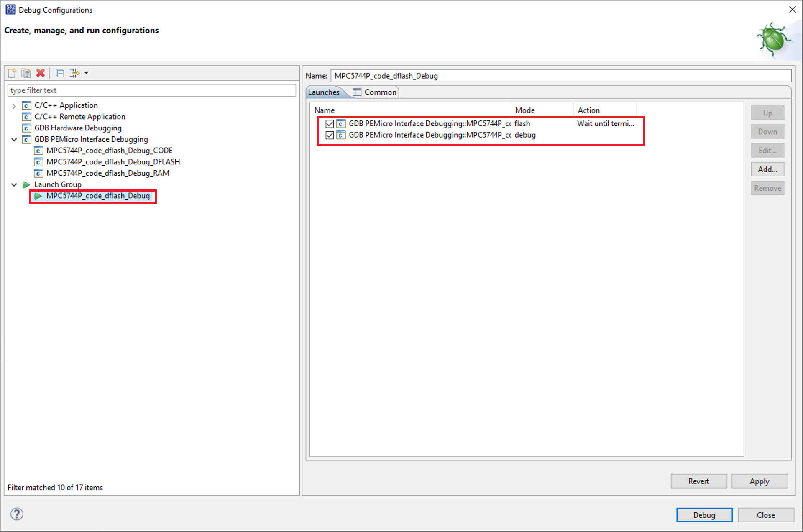Delete selected launch configuration with red X
Viewport: 803px width, 532px height.
[x=41, y=73]
